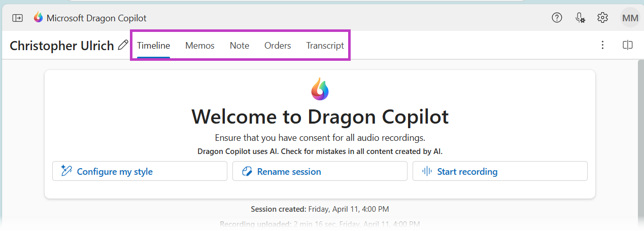
Task: Click the Rename session button
Action: [320, 171]
